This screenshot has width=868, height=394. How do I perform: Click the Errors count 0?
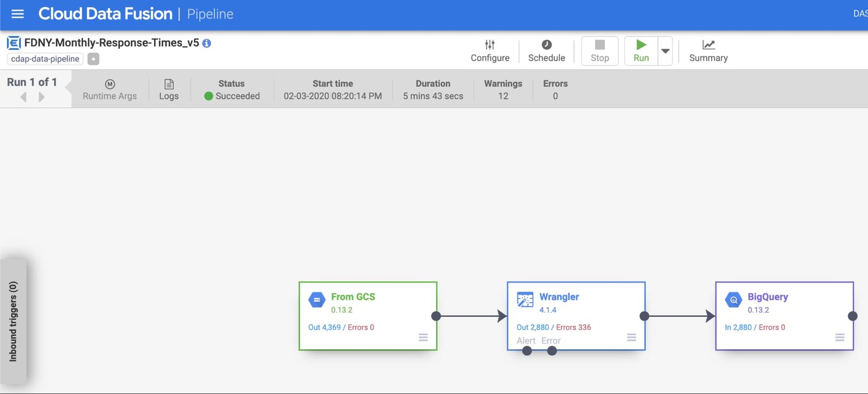coord(555,96)
